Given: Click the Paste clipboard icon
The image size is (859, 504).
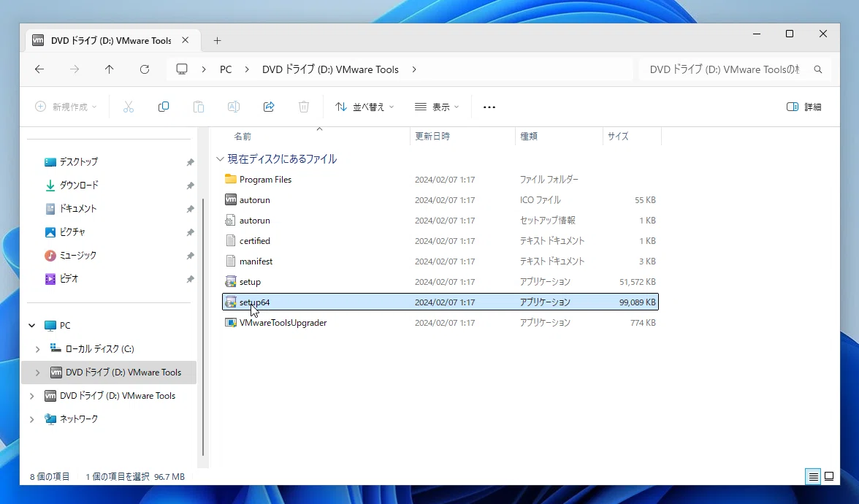Looking at the screenshot, I should click(x=199, y=107).
